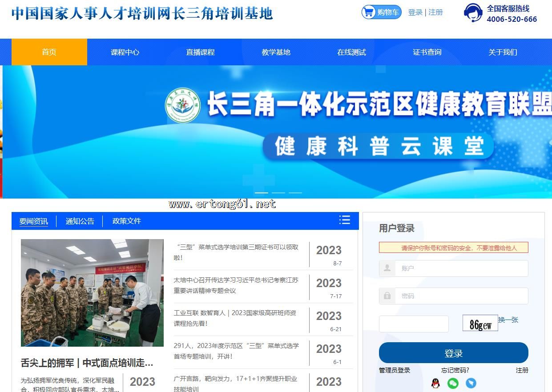Image resolution: width=552 pixels, height=392 pixels.
Task: Click the customer service headset icon
Action: pos(473,13)
